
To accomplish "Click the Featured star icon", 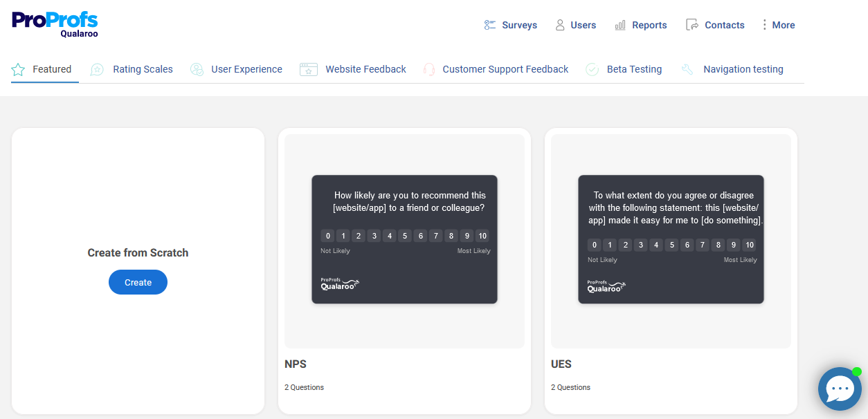I will (x=18, y=70).
